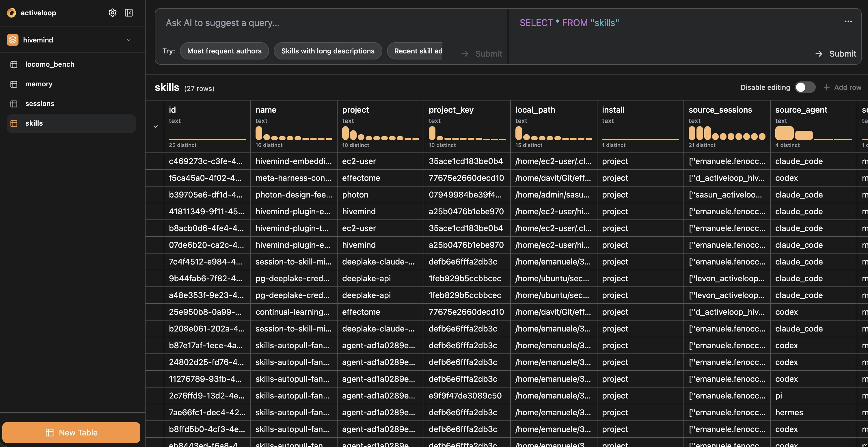Open the settings gear in sidebar header
The image size is (868, 447).
click(112, 13)
